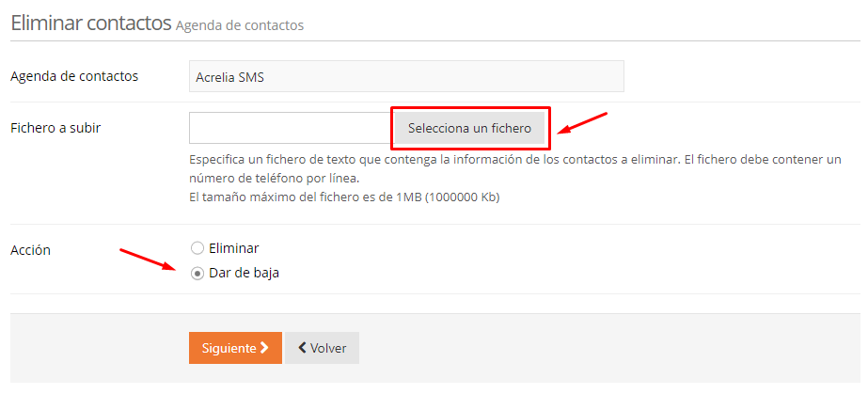The image size is (868, 394).
Task: Click the 'Eliminar' option label text
Action: (x=233, y=248)
